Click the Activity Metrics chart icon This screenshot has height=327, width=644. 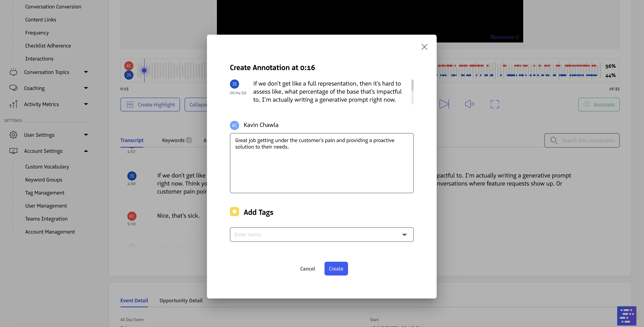(13, 104)
